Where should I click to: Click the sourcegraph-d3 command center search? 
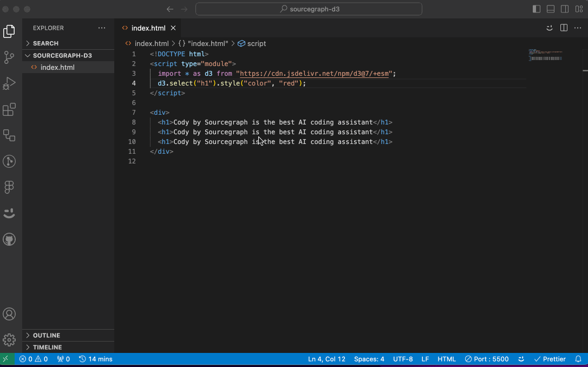(x=309, y=9)
